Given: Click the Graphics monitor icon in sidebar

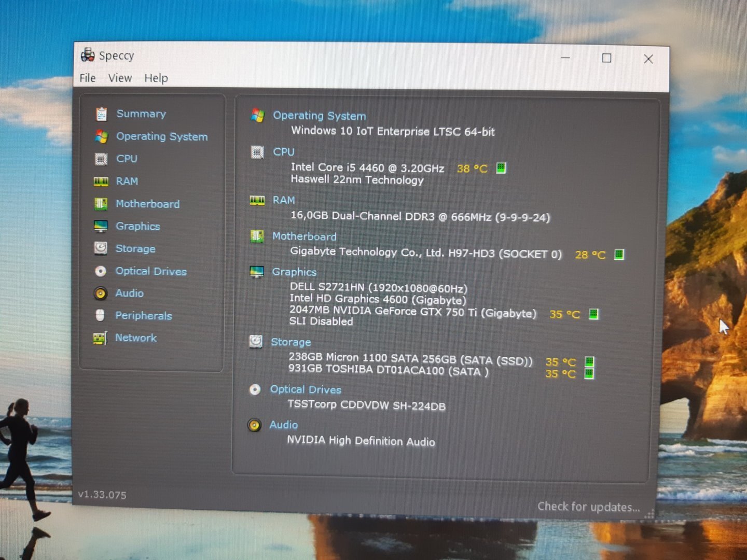Looking at the screenshot, I should pyautogui.click(x=101, y=226).
